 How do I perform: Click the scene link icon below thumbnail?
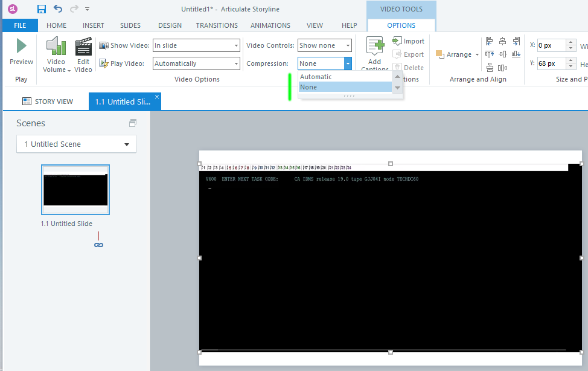click(x=98, y=245)
